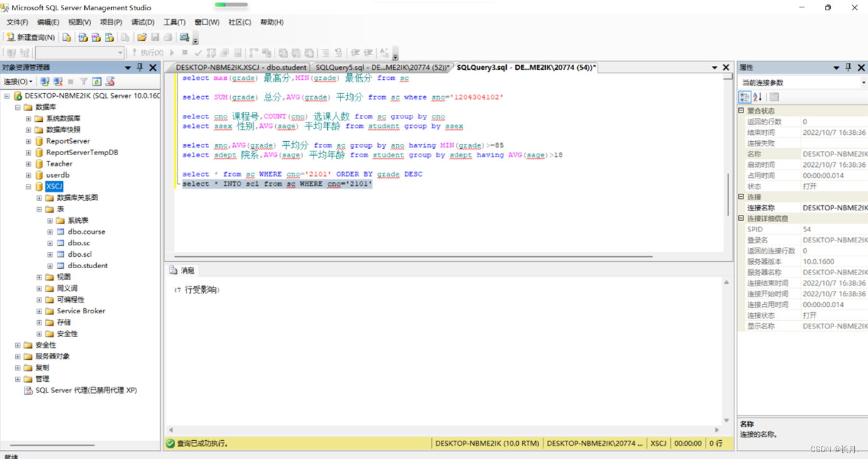Open the 工具(T) menu
This screenshot has height=459, width=868.
(174, 22)
